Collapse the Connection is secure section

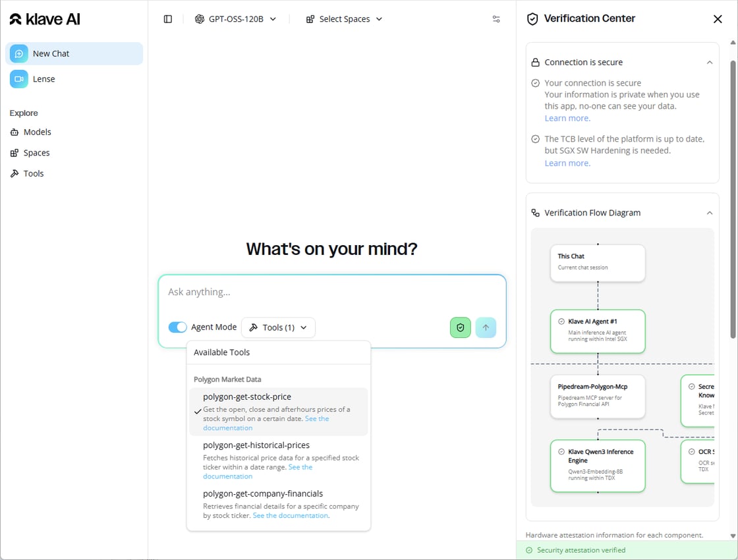tap(709, 63)
